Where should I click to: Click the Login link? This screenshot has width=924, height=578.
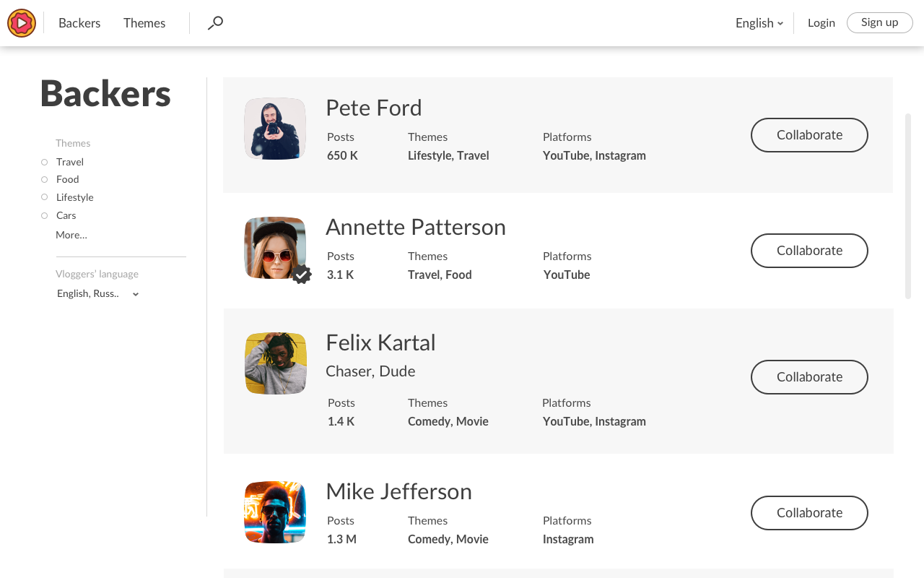(x=821, y=23)
